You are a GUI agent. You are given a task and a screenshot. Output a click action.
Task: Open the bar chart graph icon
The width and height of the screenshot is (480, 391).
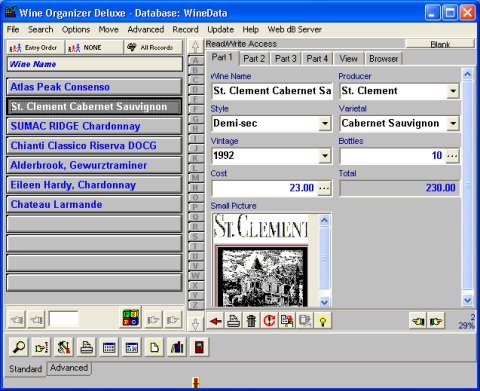pos(177,347)
